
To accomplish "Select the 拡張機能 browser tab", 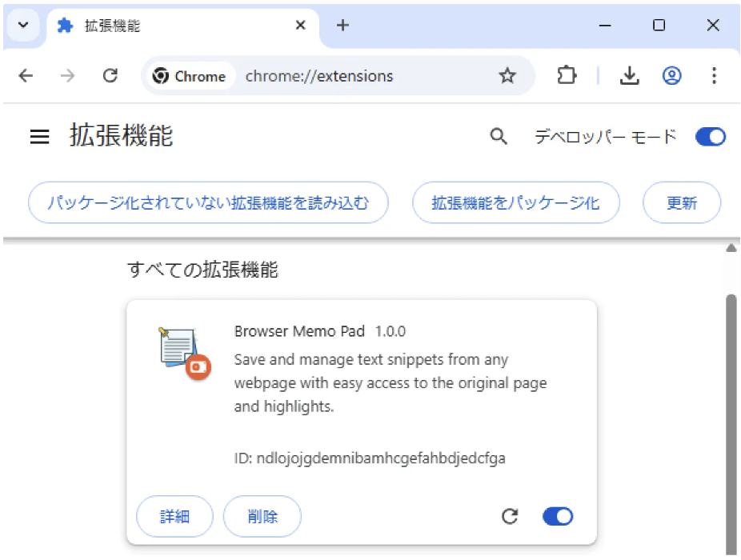I will [182, 26].
